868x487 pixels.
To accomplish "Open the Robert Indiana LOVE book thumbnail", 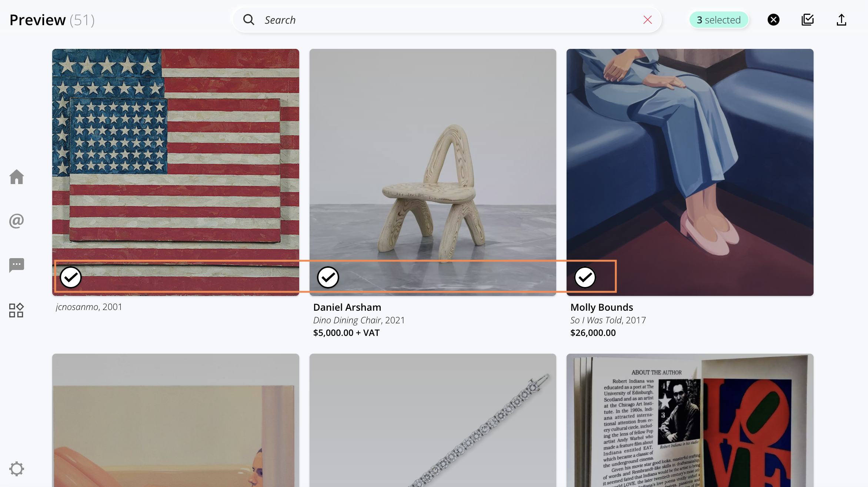I will pyautogui.click(x=690, y=420).
